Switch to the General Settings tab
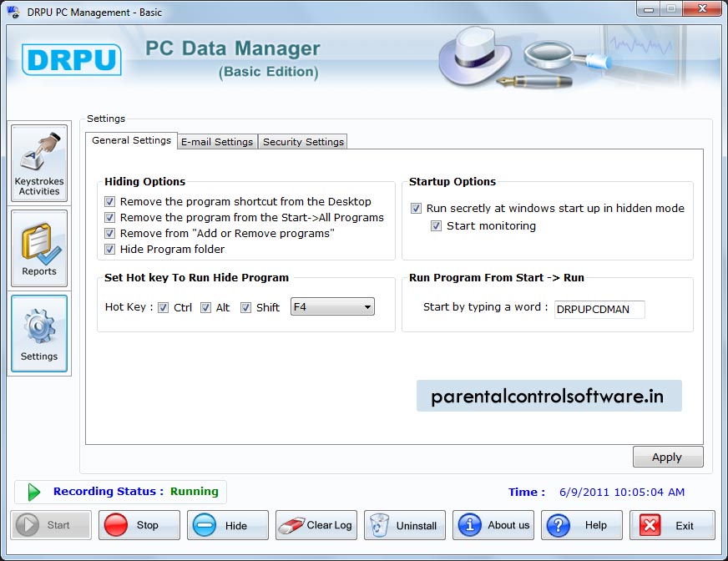 [x=131, y=140]
